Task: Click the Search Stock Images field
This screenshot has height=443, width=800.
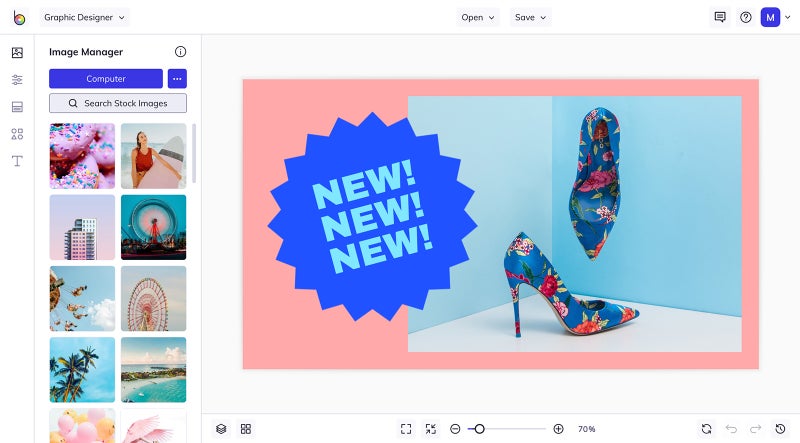Action: 118,103
